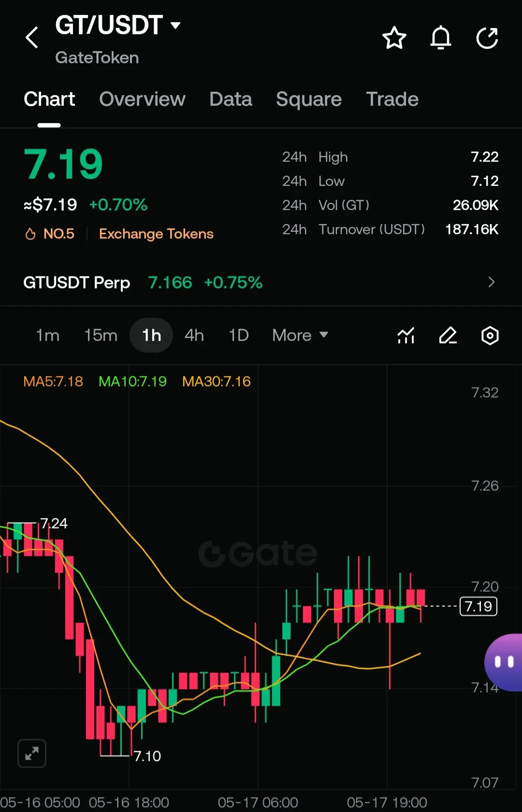Open price alerts via the bell icon
This screenshot has width=522, height=812.
[441, 38]
